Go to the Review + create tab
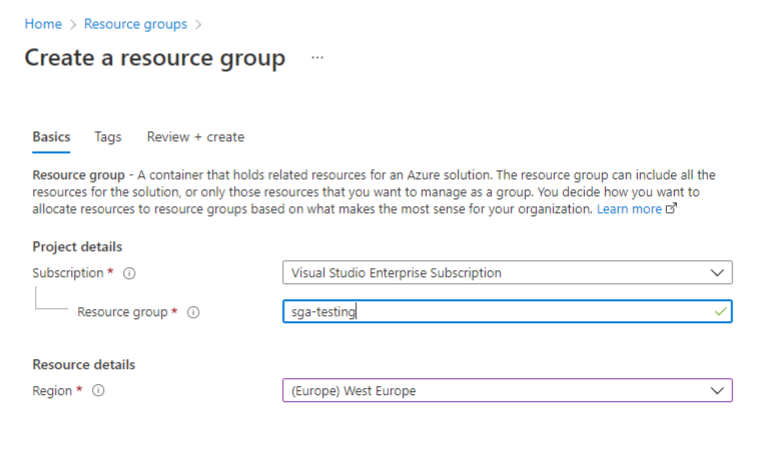760x456 pixels. (x=195, y=137)
